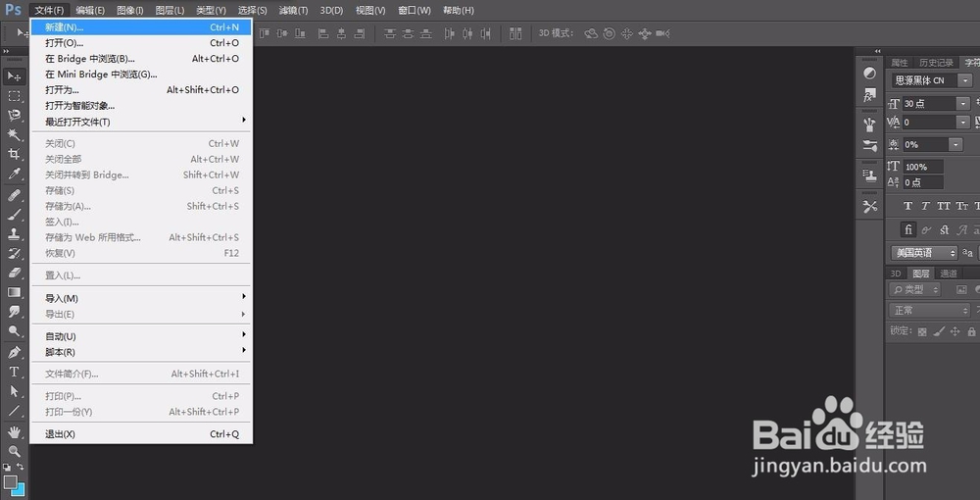Select the Eraser tool
This screenshot has width=980, height=500.
coord(14,274)
